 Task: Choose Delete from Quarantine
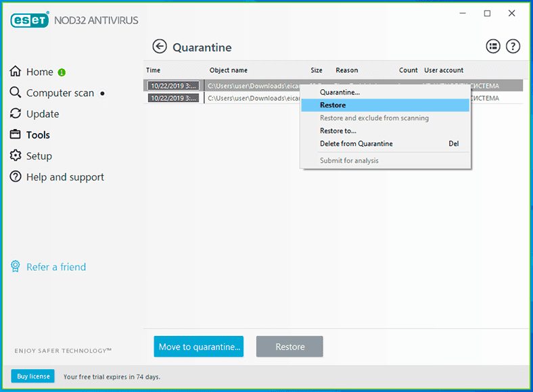pyautogui.click(x=385, y=144)
